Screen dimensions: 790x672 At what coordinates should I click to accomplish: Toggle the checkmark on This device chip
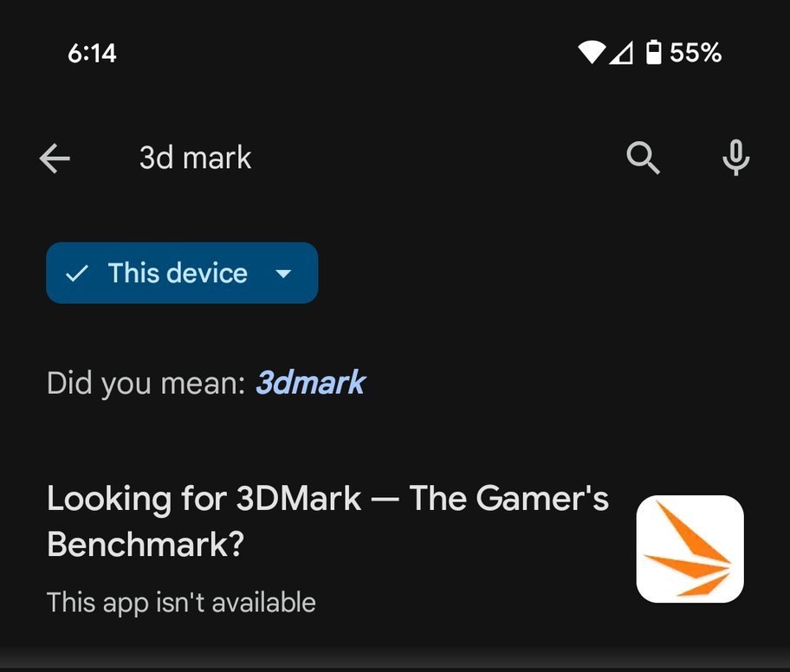(76, 273)
